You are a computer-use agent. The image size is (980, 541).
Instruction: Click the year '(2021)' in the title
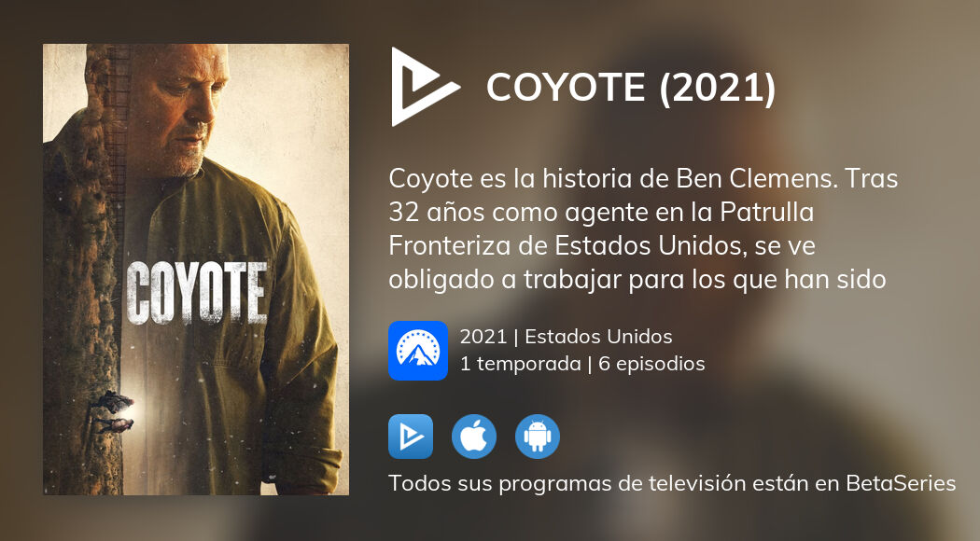[x=718, y=88]
